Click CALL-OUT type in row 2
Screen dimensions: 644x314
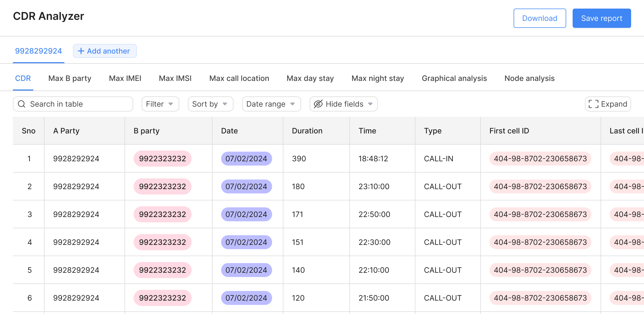coord(443,186)
